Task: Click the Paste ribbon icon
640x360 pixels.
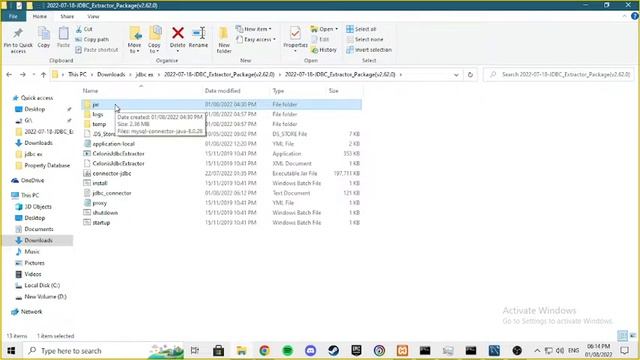Action: point(63,38)
